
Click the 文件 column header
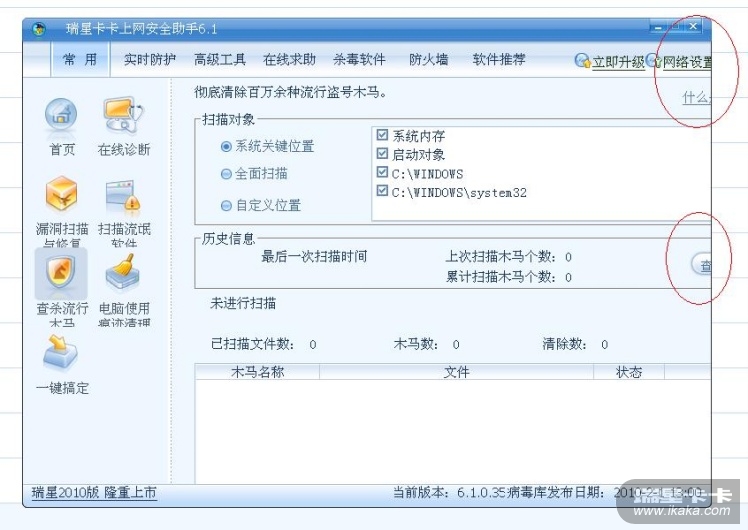click(x=457, y=372)
